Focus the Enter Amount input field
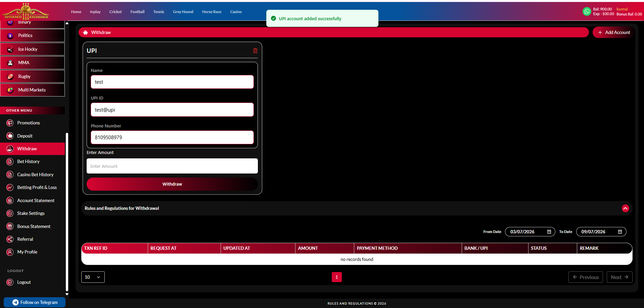The image size is (644, 308). tap(172, 166)
